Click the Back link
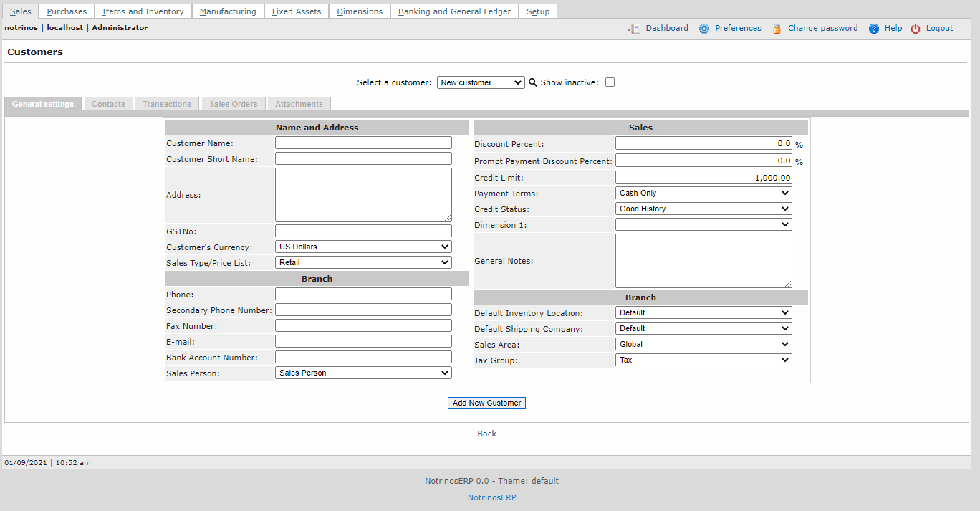 click(x=486, y=433)
